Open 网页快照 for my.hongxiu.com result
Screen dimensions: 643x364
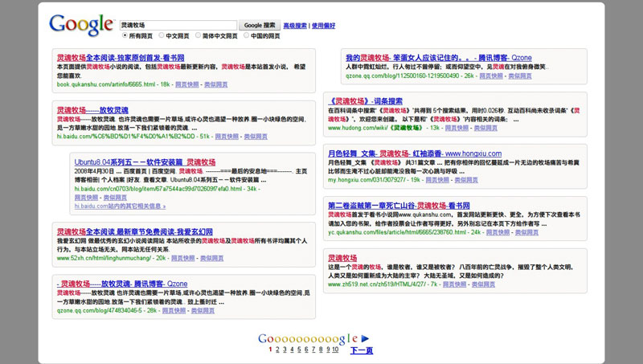(x=437, y=180)
